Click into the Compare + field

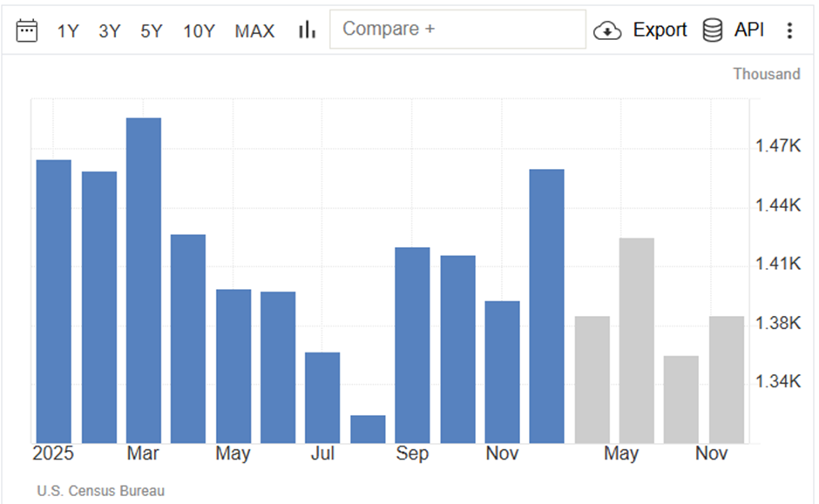coord(457,30)
